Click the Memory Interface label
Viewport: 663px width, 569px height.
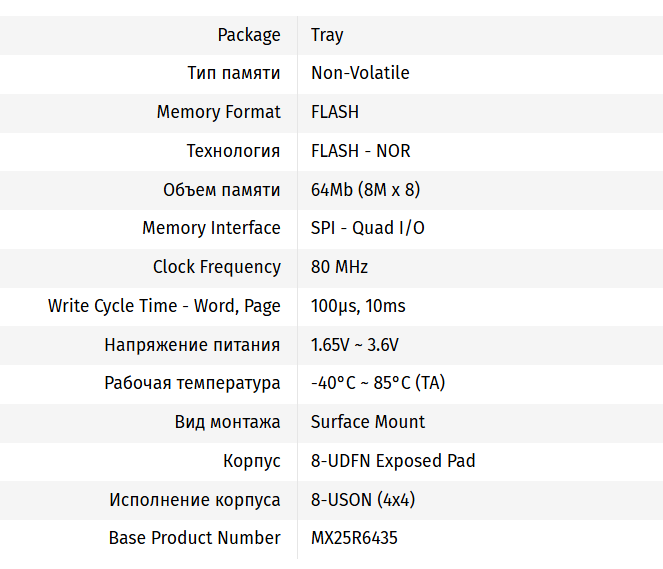pos(211,228)
